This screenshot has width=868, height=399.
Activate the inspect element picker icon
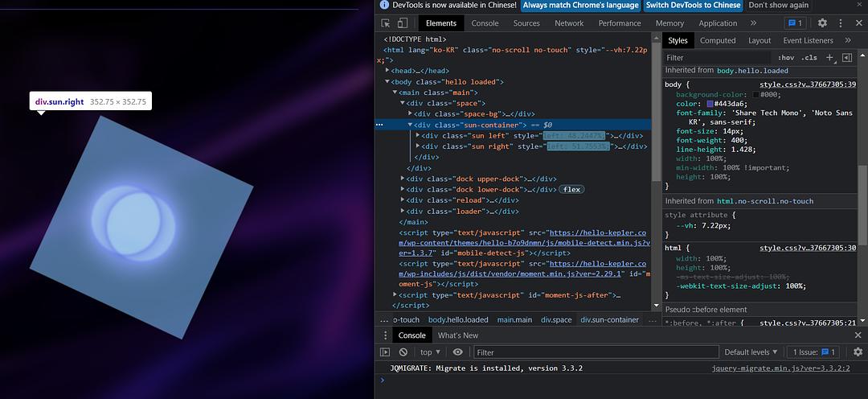(x=386, y=23)
